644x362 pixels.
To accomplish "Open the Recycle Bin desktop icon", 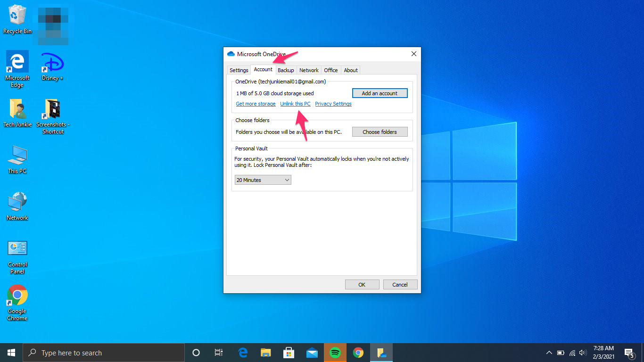I will coord(17,19).
